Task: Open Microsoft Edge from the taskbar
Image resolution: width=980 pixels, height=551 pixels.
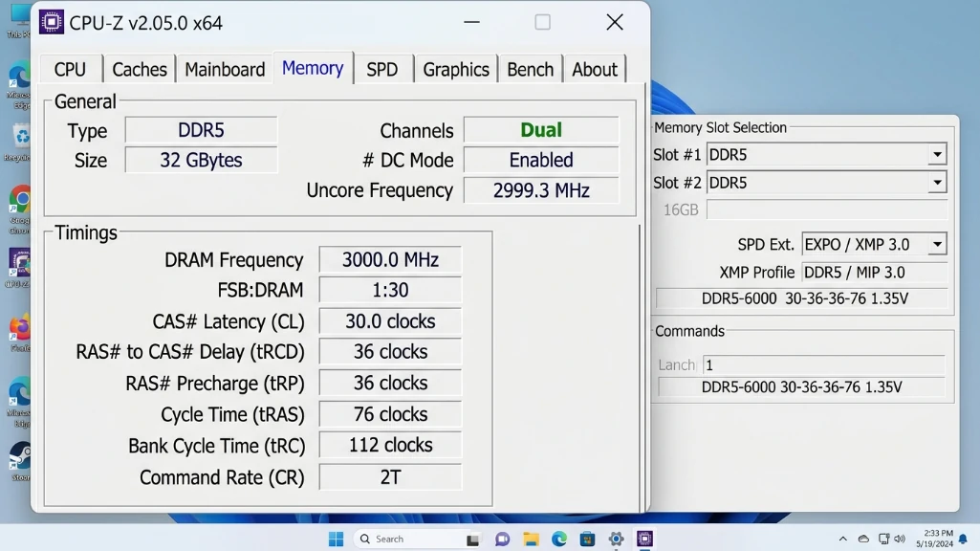Action: click(559, 539)
